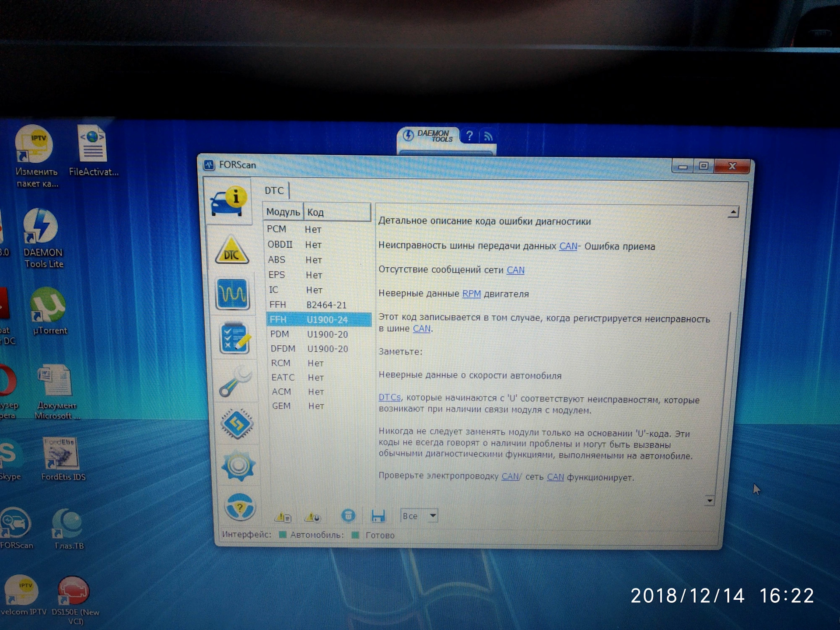Click the RPM hyperlink in description
This screenshot has width=840, height=630.
pyautogui.click(x=471, y=294)
